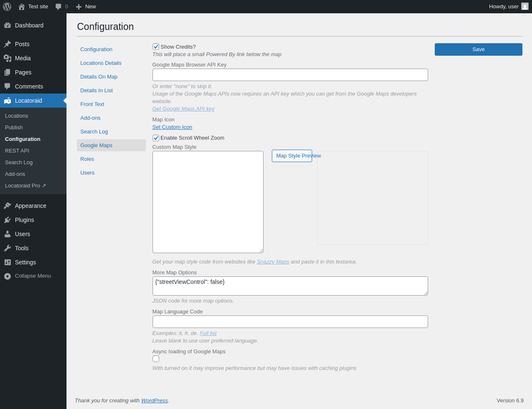Uncheck the Show Credits checkbox
This screenshot has width=532, height=409.
pos(156,47)
